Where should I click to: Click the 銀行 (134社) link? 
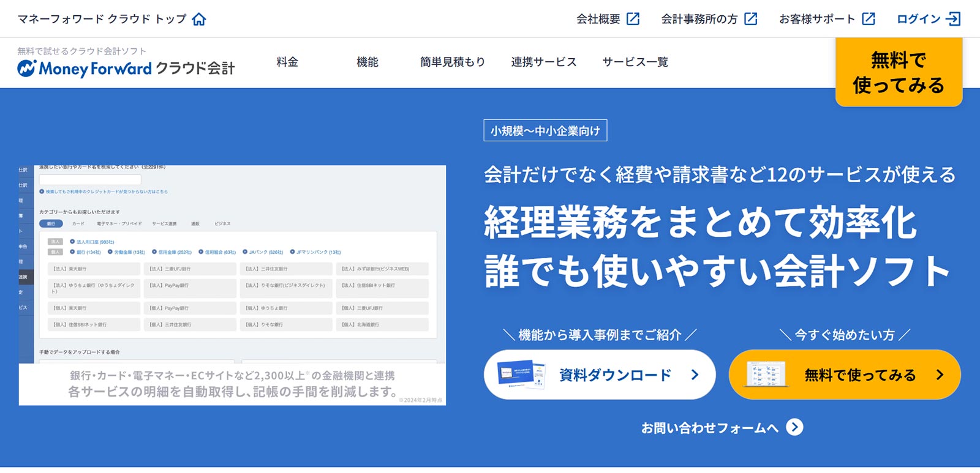coord(85,252)
